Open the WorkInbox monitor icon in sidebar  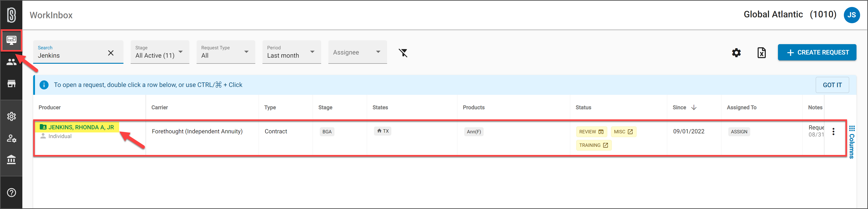coord(12,40)
